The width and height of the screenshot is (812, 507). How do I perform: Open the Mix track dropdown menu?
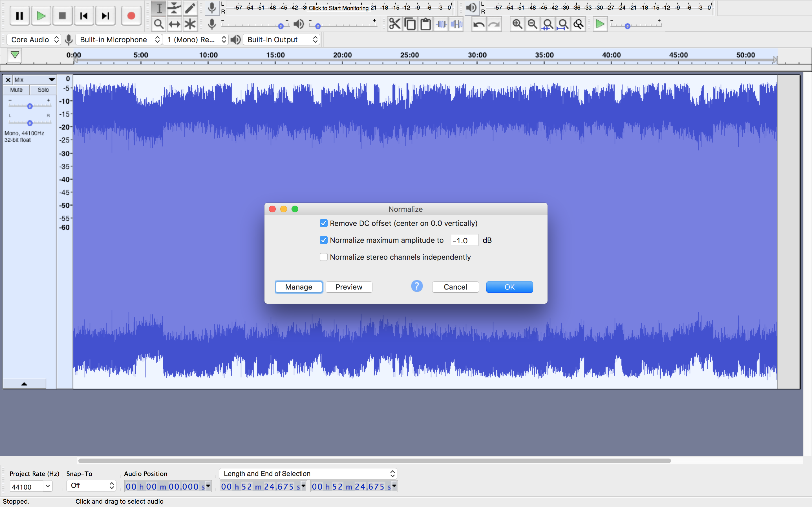51,79
